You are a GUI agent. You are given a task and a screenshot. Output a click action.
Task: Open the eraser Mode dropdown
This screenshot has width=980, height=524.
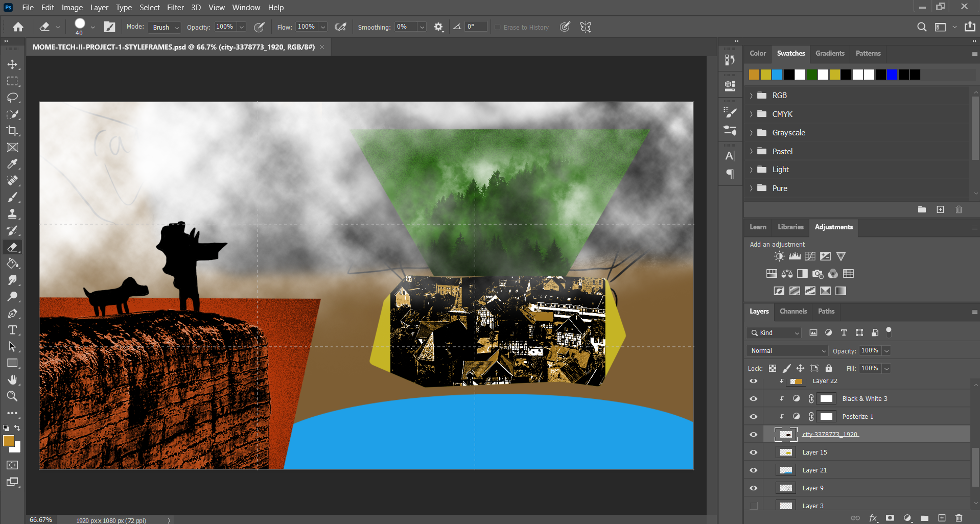[x=165, y=27]
